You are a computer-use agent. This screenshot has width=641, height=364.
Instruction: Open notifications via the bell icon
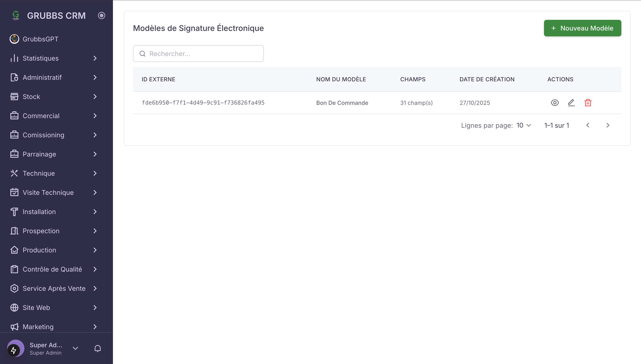pos(97,348)
